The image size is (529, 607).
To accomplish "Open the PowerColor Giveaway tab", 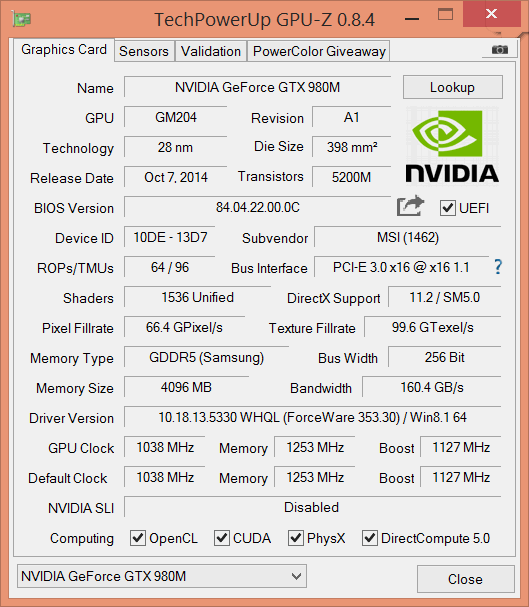I will pos(319,51).
